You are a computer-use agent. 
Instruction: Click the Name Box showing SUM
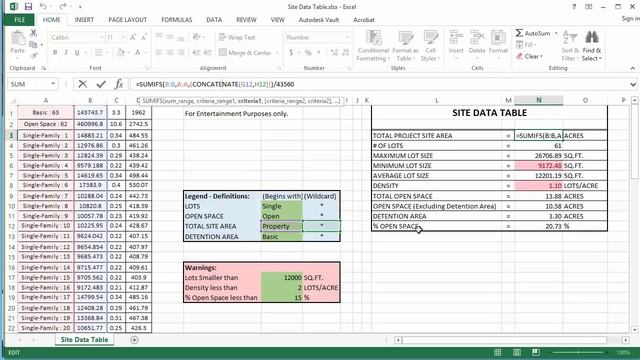(x=28, y=84)
